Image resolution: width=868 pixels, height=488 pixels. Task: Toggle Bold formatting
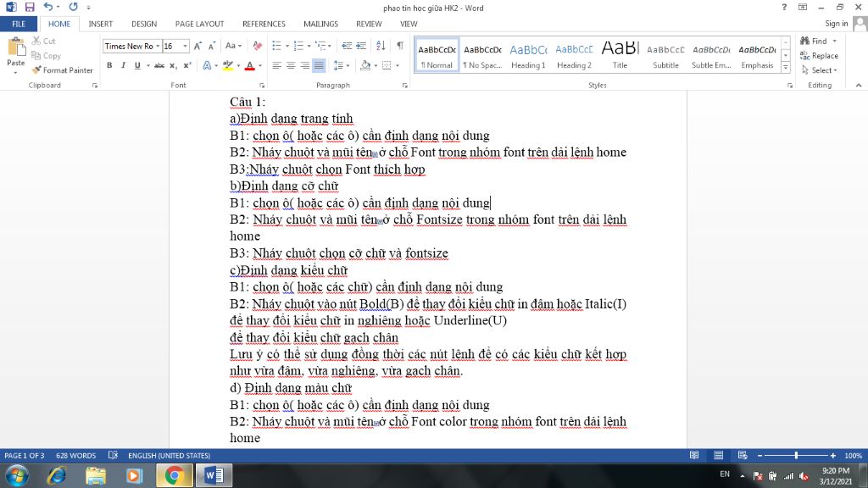(109, 65)
